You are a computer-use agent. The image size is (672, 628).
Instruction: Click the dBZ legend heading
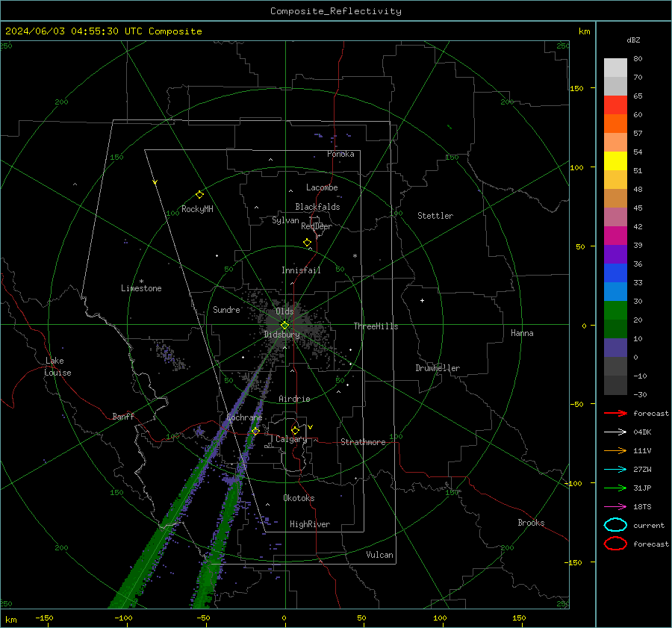click(633, 40)
